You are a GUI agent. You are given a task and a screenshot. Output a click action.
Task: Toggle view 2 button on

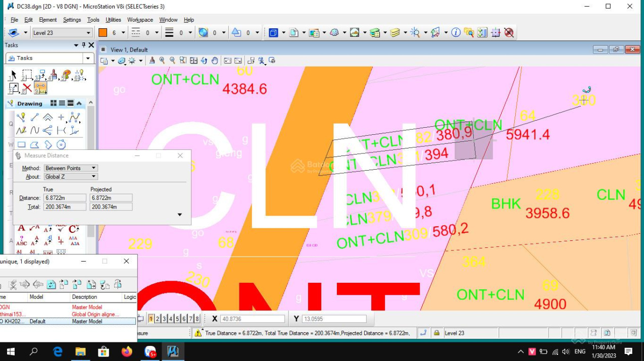click(158, 319)
